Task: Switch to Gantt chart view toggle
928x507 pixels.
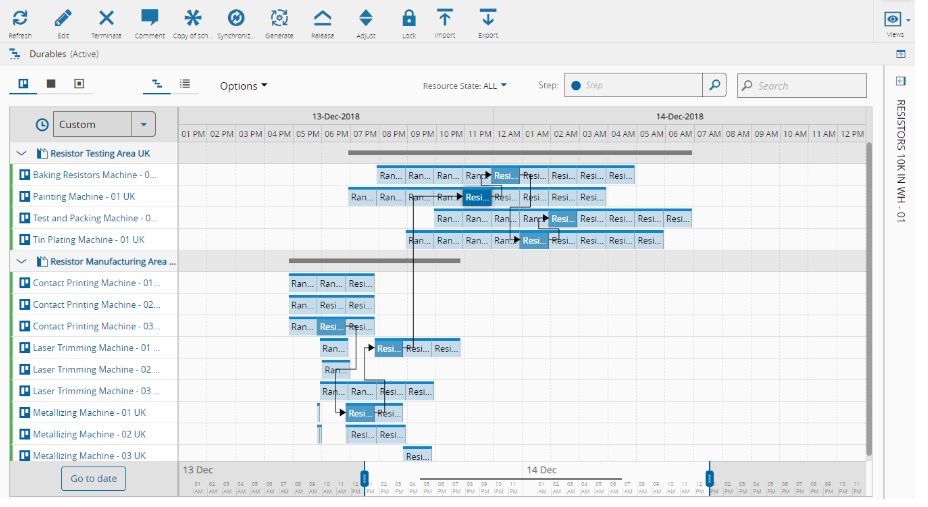Action: click(x=157, y=85)
